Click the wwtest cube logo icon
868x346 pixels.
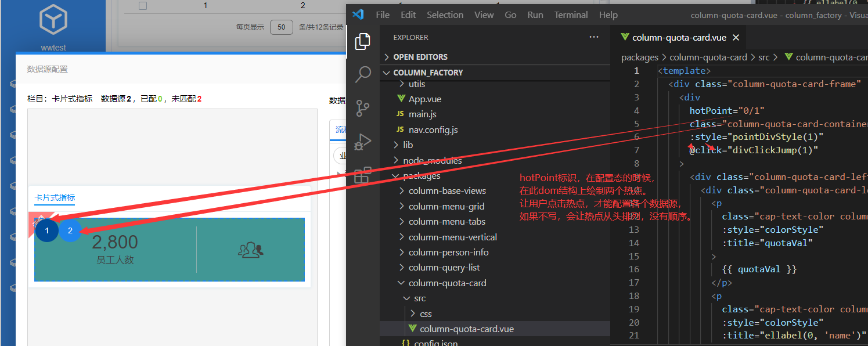click(53, 20)
